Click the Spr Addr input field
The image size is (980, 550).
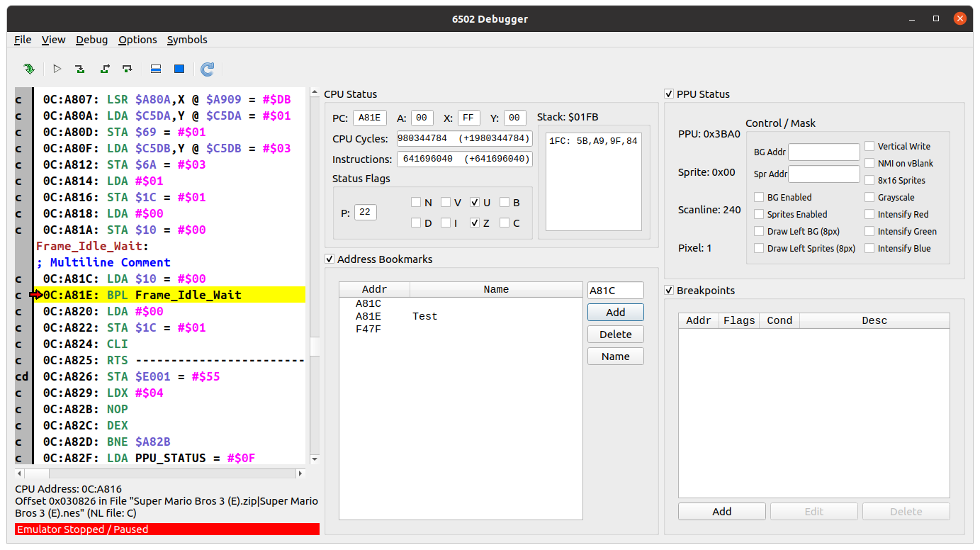(824, 174)
